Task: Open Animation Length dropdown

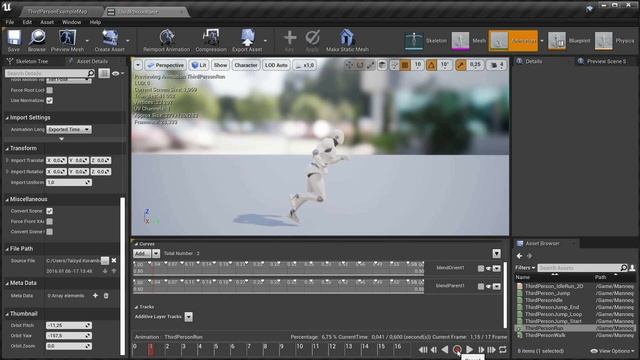Action: pyautogui.click(x=69, y=129)
